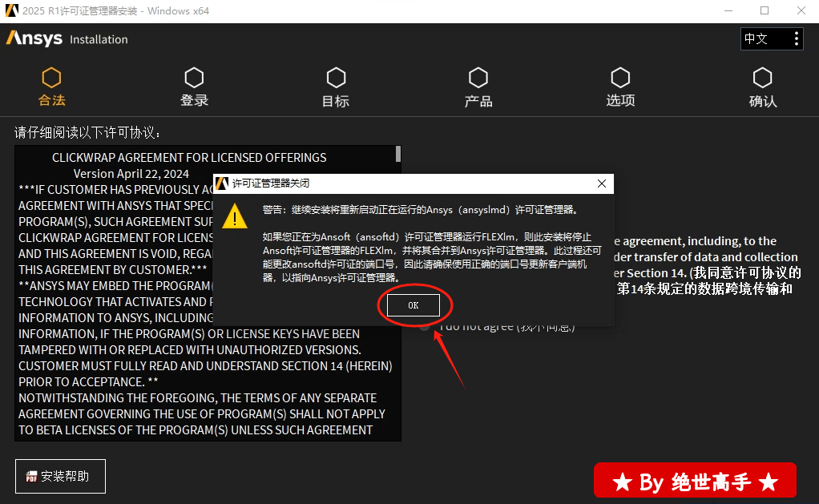Viewport: 819px width, 504px height.
Task: Click the 许可证管理器关闭 dialog title bar
Action: coord(401,183)
